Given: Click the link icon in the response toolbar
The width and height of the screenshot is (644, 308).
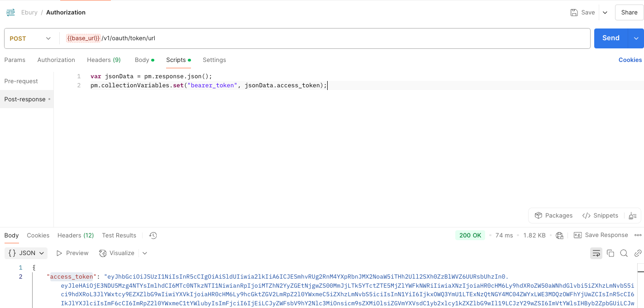Looking at the screenshot, I should (x=638, y=253).
